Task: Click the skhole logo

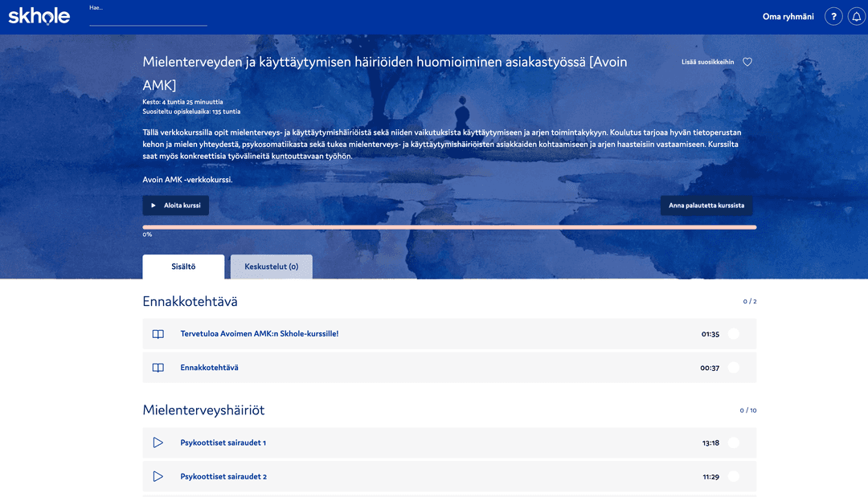Action: (x=39, y=15)
